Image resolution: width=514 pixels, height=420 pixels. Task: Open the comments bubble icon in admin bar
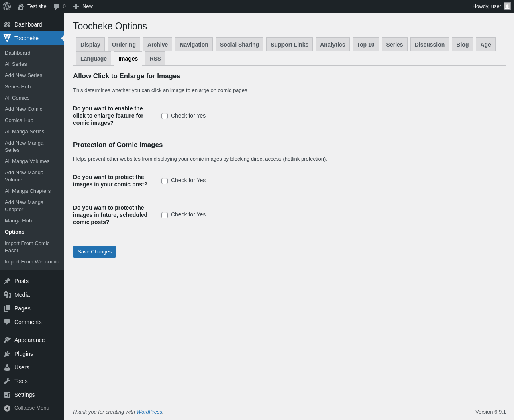[57, 6]
